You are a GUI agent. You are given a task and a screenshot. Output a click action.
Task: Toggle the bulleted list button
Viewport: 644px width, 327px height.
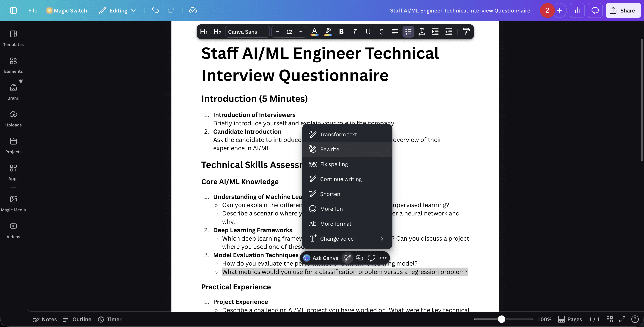(x=408, y=32)
